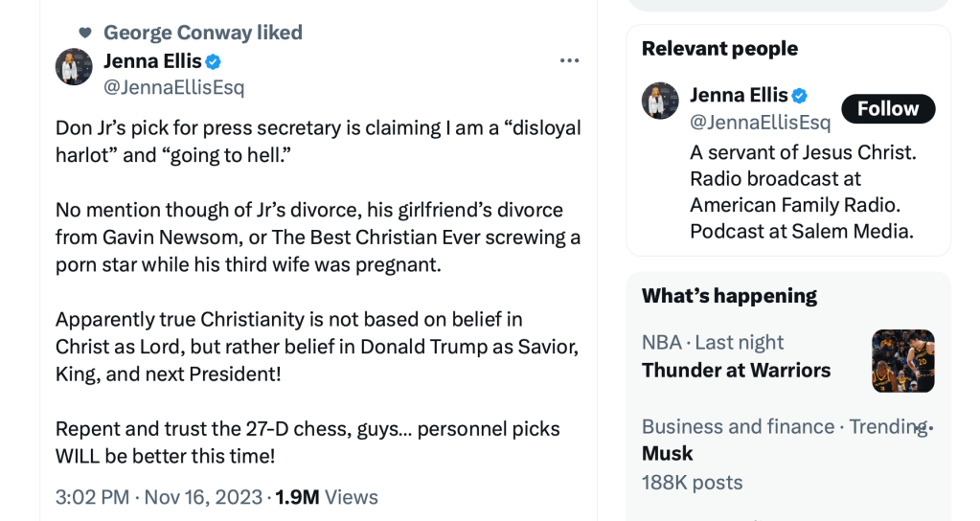The height and width of the screenshot is (521, 980).
Task: Open the tweet's three-dot more menu
Action: point(569,61)
